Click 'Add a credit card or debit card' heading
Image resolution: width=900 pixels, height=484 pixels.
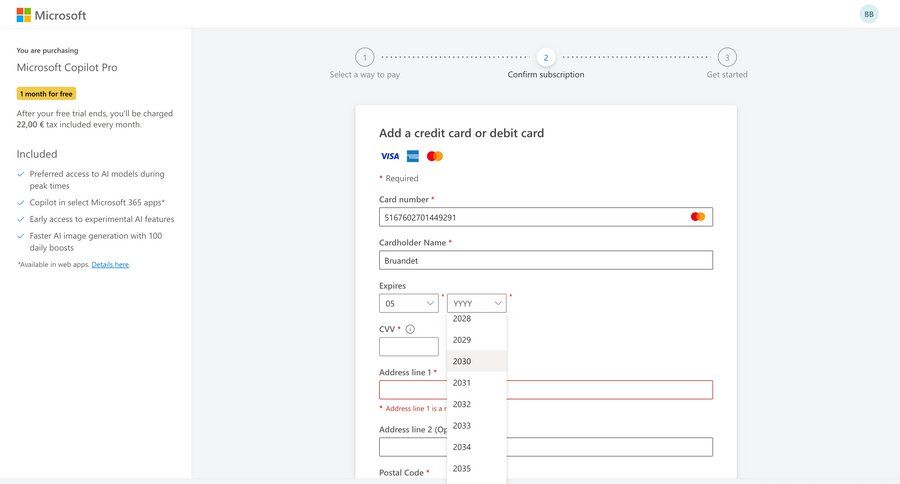tap(461, 133)
